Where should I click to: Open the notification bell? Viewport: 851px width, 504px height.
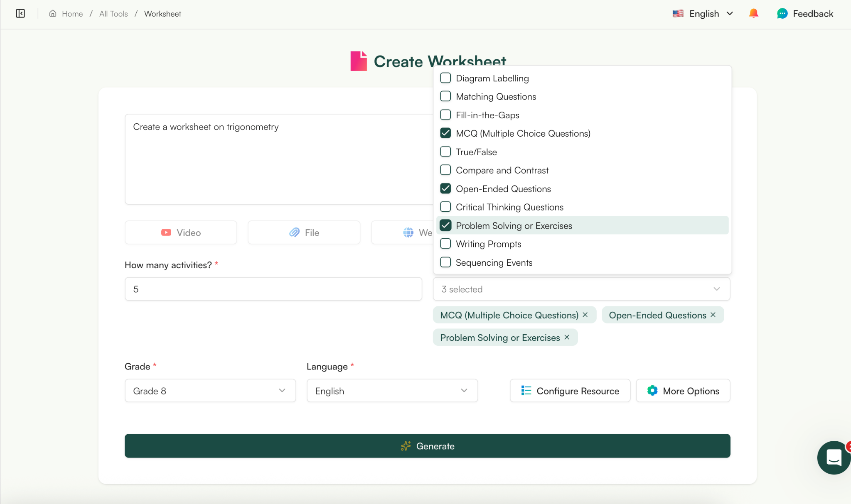click(x=753, y=13)
